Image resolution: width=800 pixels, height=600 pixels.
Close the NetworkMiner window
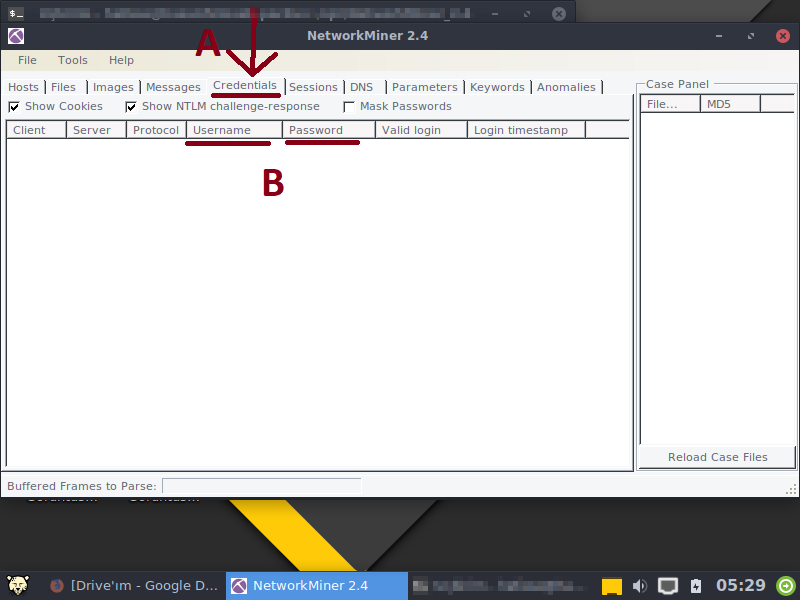click(x=783, y=36)
